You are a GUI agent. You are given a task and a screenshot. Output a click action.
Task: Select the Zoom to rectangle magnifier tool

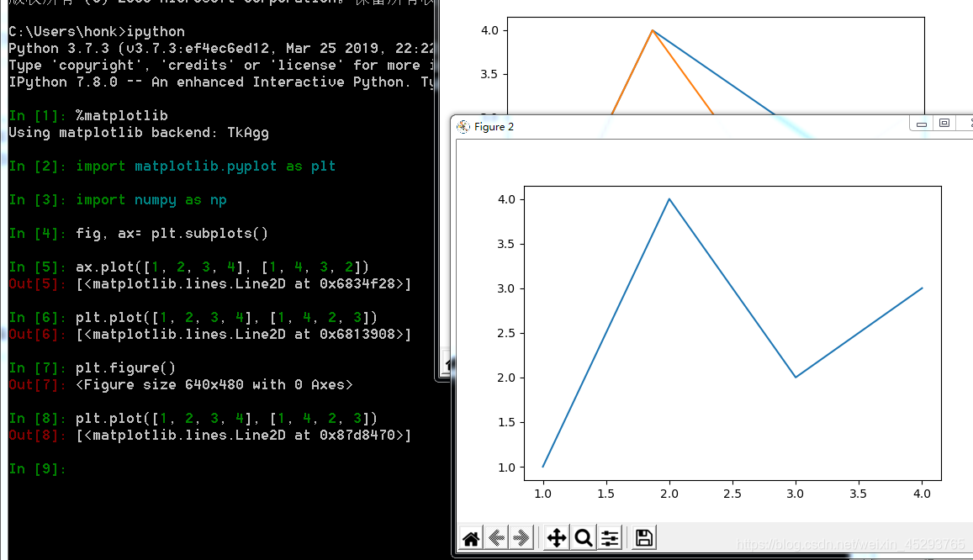pyautogui.click(x=584, y=537)
